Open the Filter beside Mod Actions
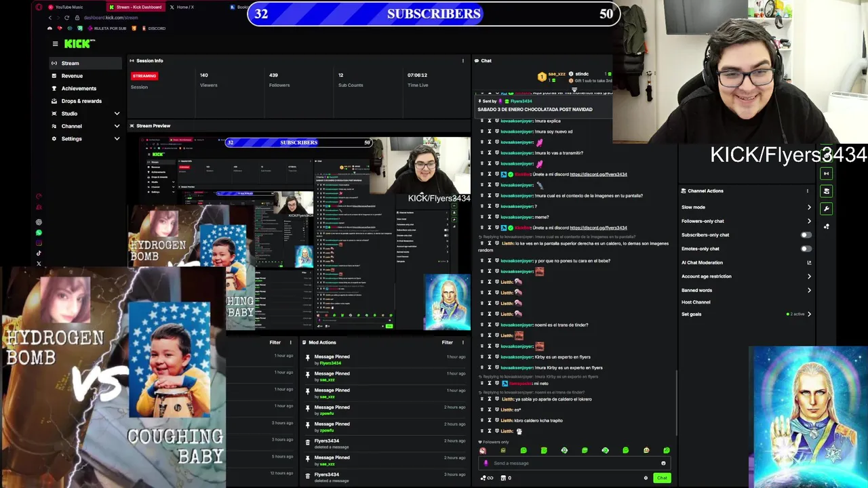Viewport: 868px width, 488px height. [447, 342]
